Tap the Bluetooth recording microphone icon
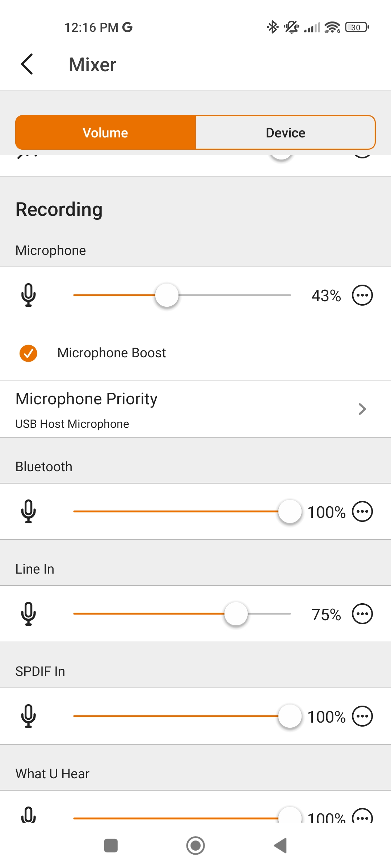Image resolution: width=391 pixels, height=868 pixels. [28, 511]
